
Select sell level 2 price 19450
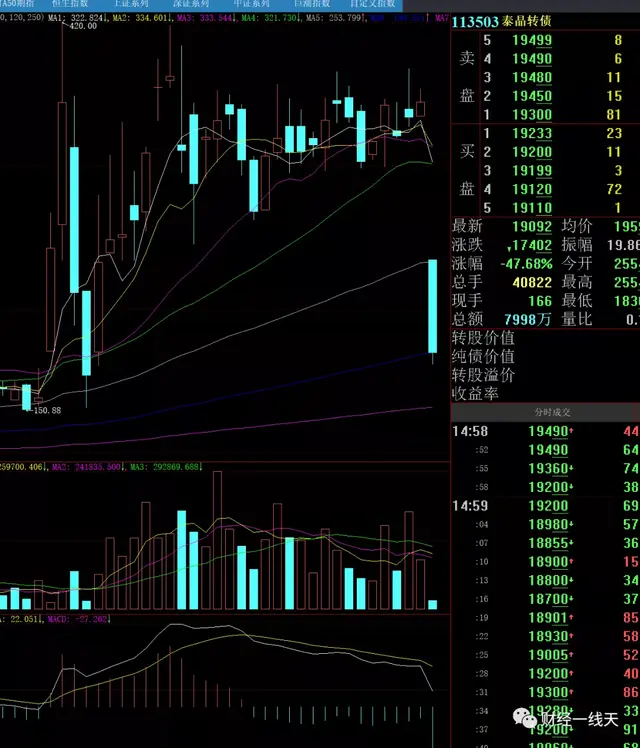[532, 96]
